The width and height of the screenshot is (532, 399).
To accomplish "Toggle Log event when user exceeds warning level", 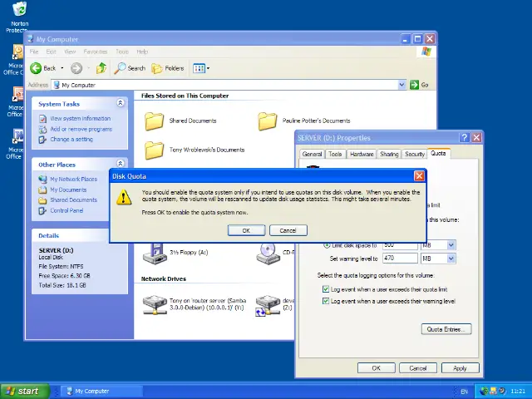I will tap(326, 301).
